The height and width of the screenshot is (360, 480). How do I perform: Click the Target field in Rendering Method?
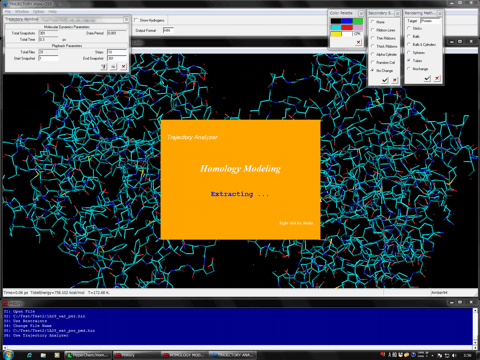(x=430, y=21)
